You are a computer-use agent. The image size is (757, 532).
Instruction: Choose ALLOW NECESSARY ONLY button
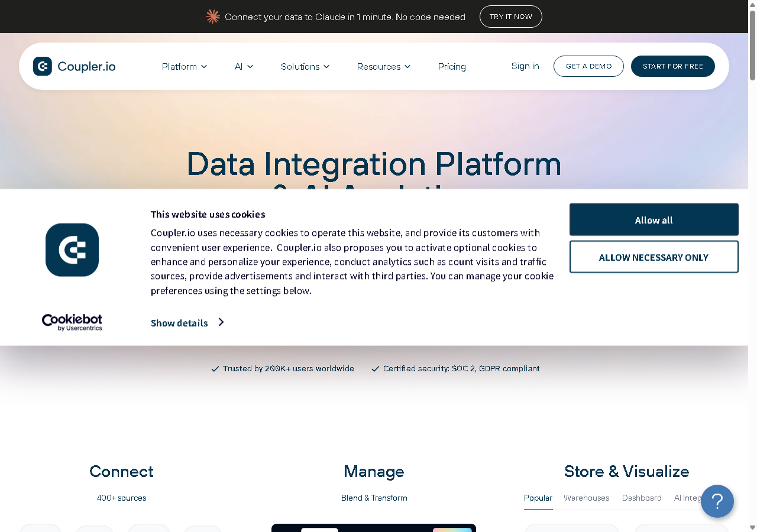[x=654, y=257]
